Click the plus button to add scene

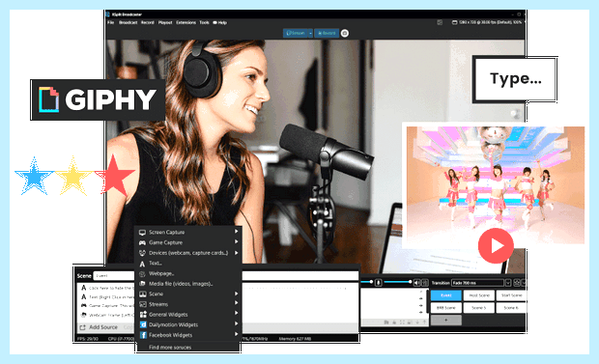(445, 321)
